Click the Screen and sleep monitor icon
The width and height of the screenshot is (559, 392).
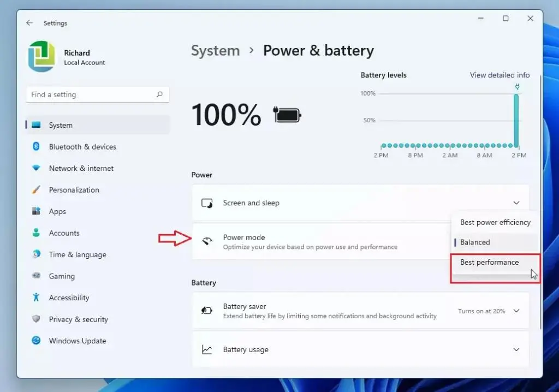click(207, 203)
